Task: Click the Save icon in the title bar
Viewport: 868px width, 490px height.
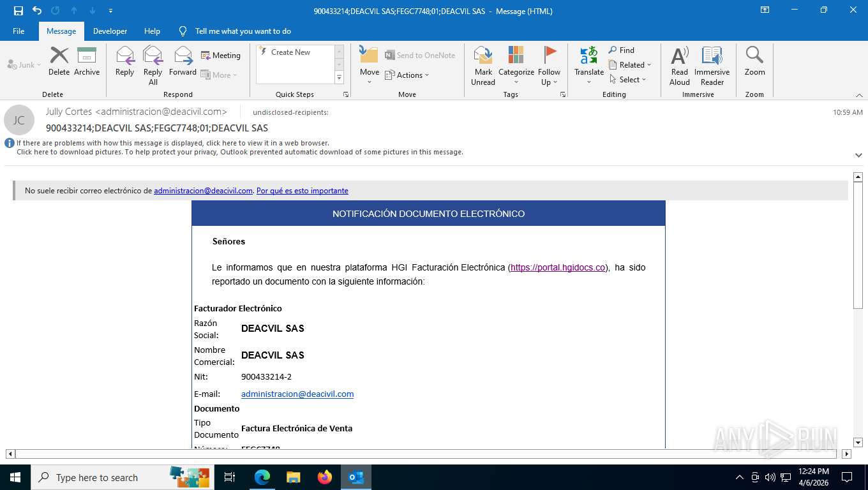Action: (x=19, y=11)
